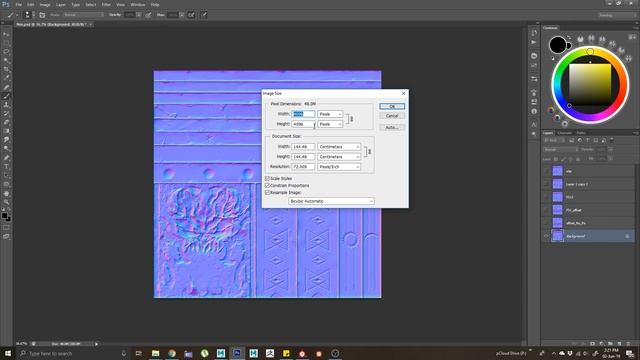Viewport: 640px width, 360px height.
Task: Open Resolution Pixels/Inch units dropdown
Action: pyautogui.click(x=339, y=167)
